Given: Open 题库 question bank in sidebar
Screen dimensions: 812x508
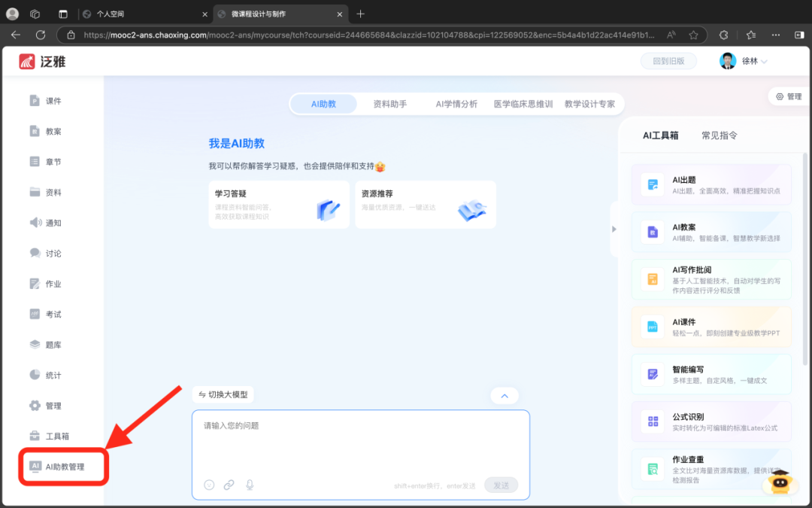Looking at the screenshot, I should (x=53, y=345).
